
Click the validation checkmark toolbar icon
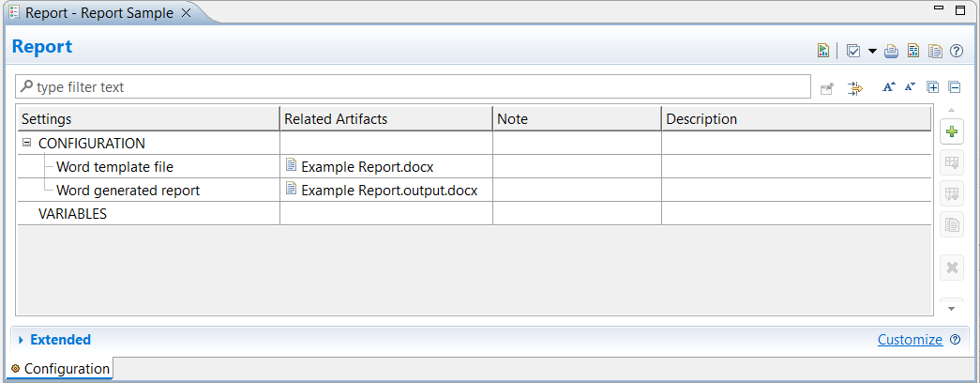pyautogui.click(x=853, y=51)
